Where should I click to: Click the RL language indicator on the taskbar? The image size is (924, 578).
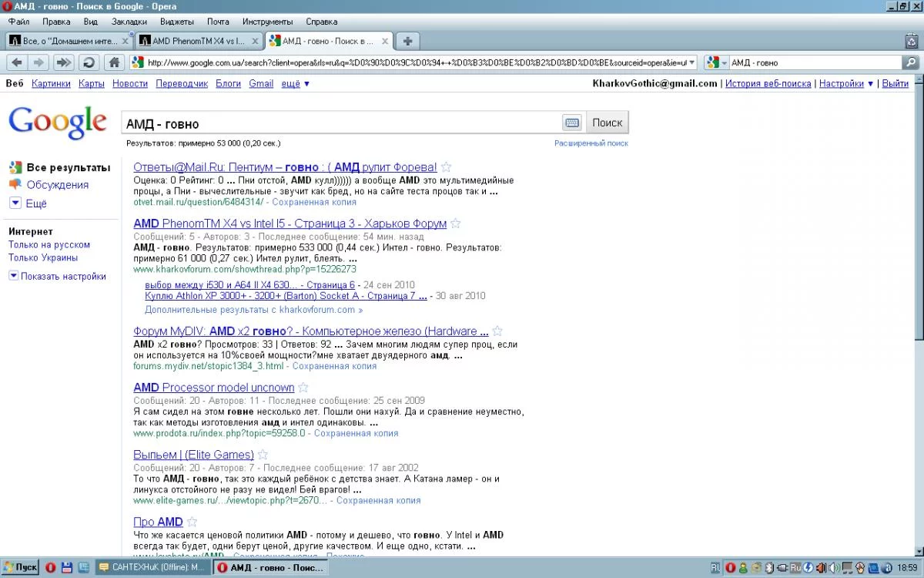pos(715,567)
